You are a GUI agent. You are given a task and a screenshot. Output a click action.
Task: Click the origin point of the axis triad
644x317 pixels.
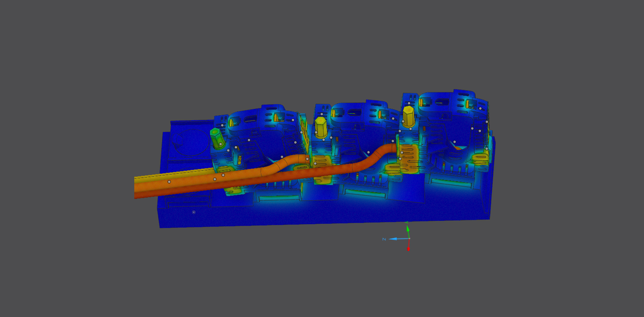click(409, 238)
